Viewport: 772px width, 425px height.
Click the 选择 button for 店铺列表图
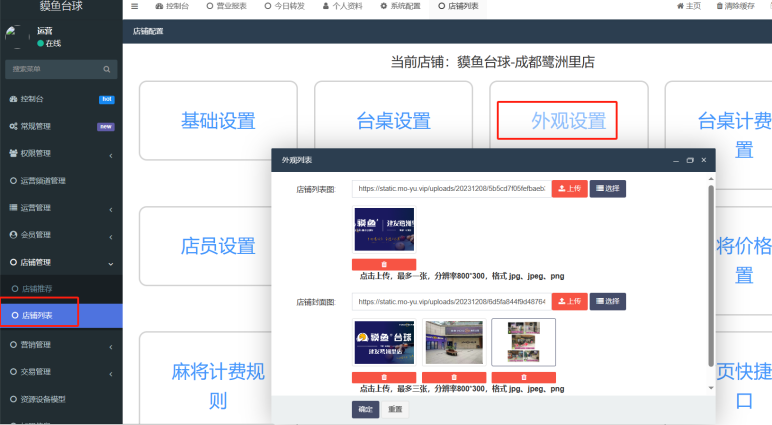tap(608, 189)
